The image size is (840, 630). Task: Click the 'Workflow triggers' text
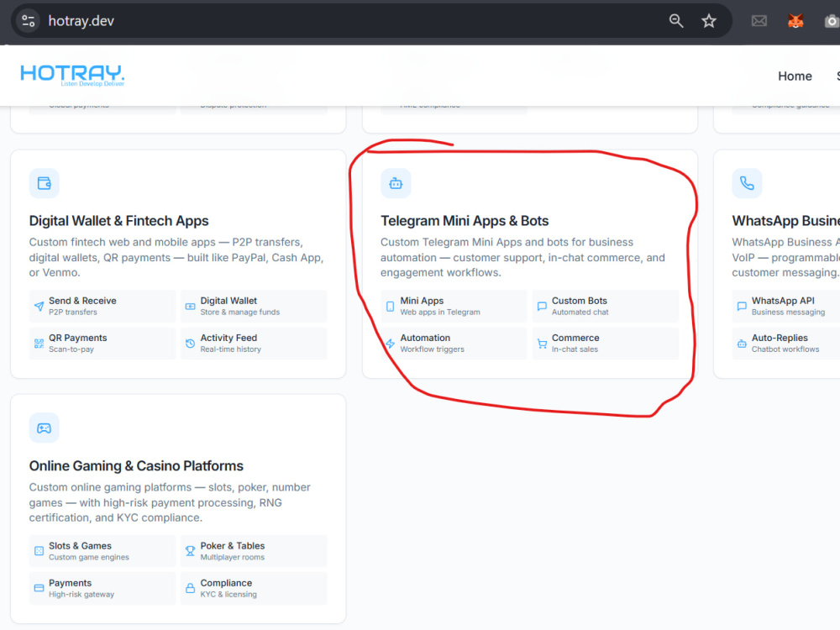click(x=433, y=349)
